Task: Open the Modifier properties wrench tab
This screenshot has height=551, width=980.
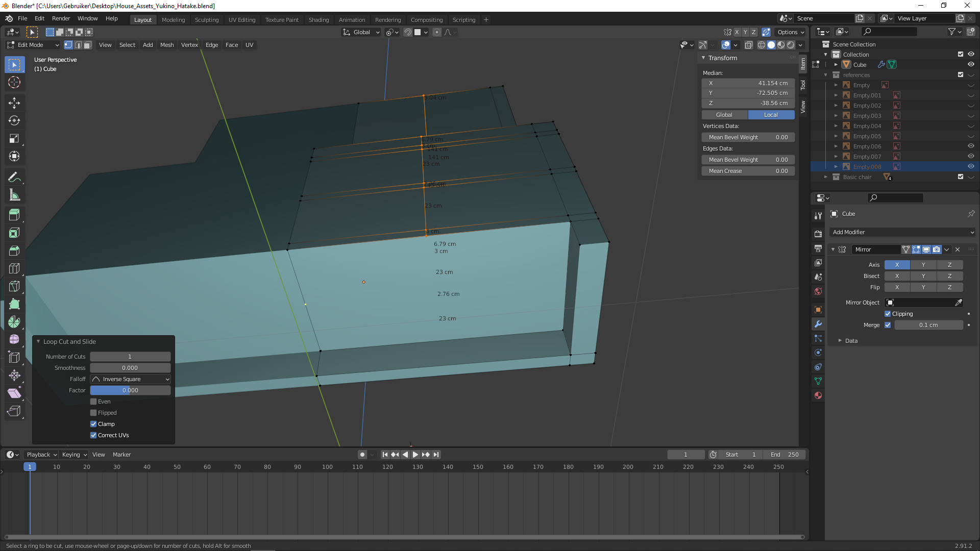Action: point(818,324)
